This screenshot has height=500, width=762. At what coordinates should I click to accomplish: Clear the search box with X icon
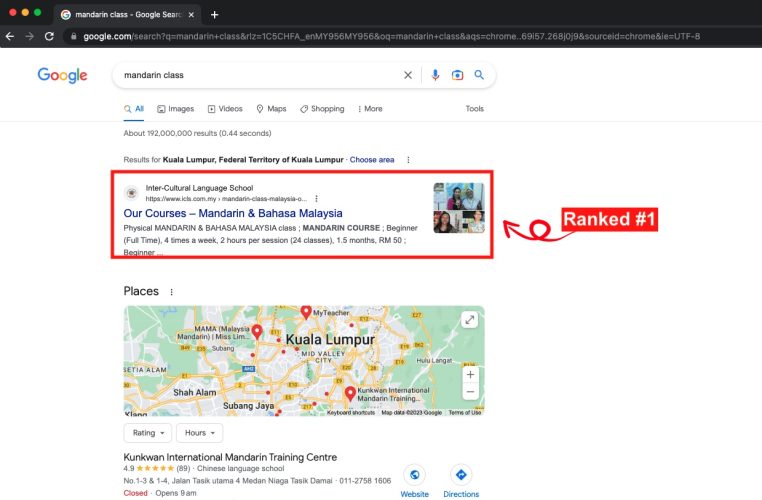coord(408,75)
